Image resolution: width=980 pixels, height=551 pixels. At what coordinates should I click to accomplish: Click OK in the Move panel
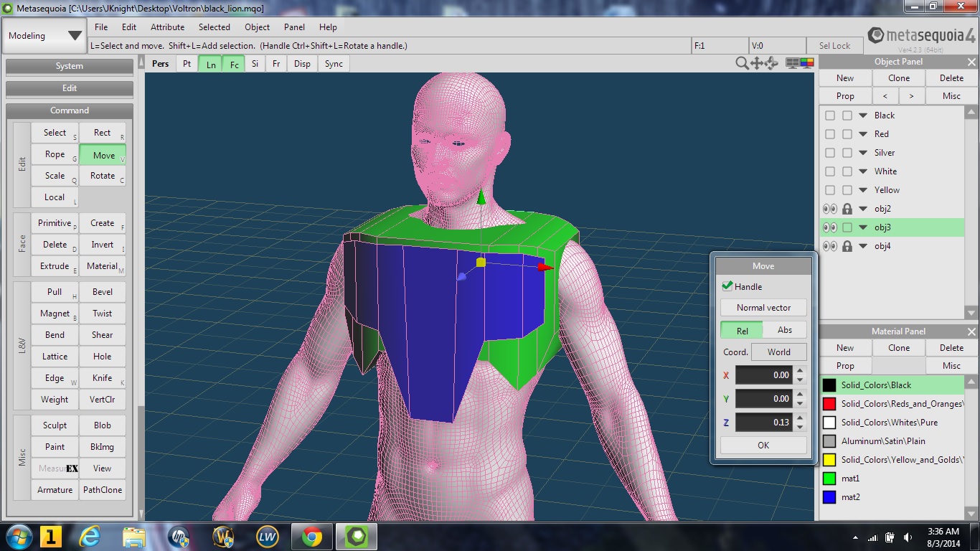tap(763, 446)
